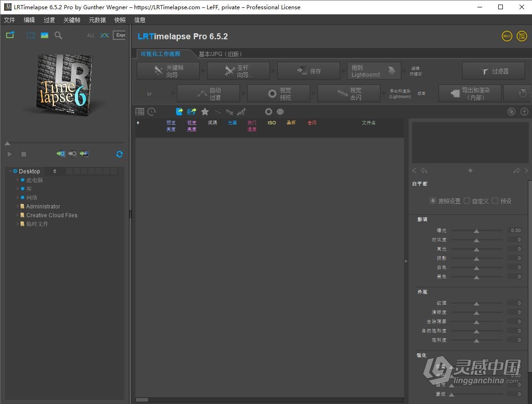Click the preview timeline position marker
The width and height of the screenshot is (532, 404).
click(7, 143)
